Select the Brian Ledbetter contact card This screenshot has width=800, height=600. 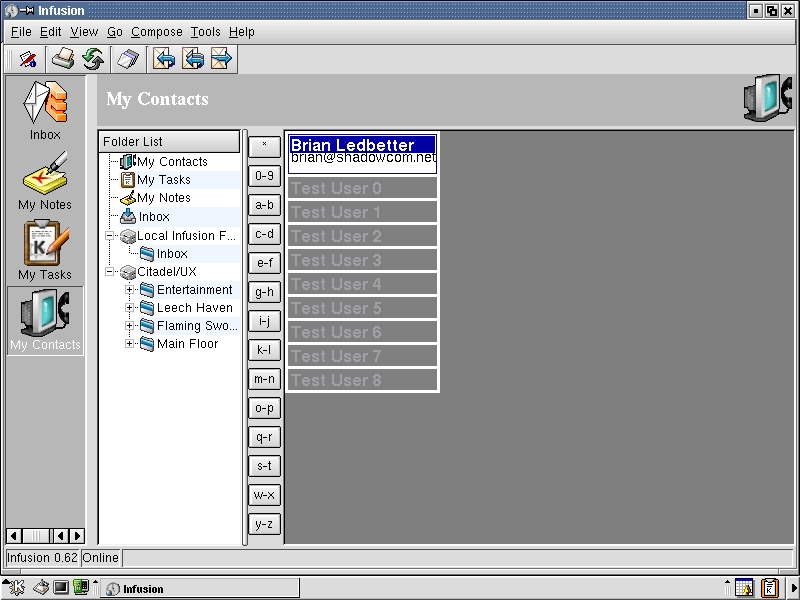(x=363, y=154)
